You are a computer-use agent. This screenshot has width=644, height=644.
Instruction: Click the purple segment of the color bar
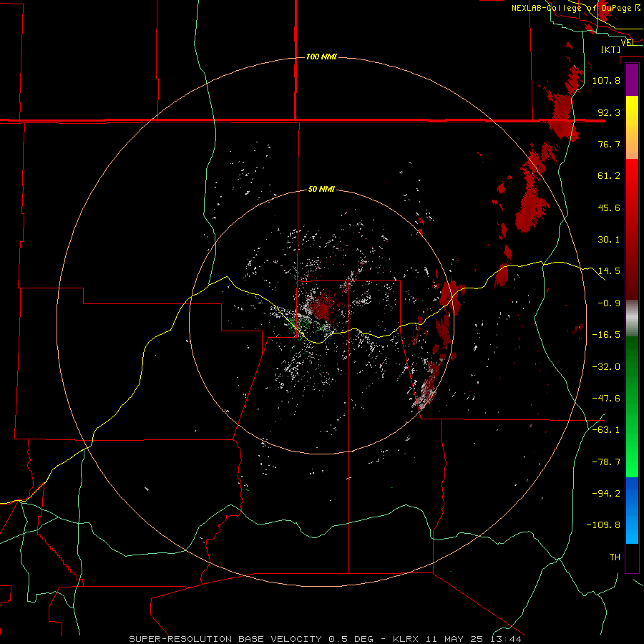click(x=632, y=80)
